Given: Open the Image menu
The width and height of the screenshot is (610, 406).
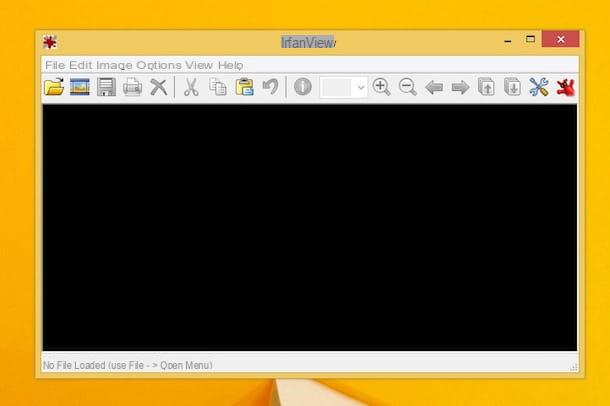Looking at the screenshot, I should pyautogui.click(x=114, y=65).
